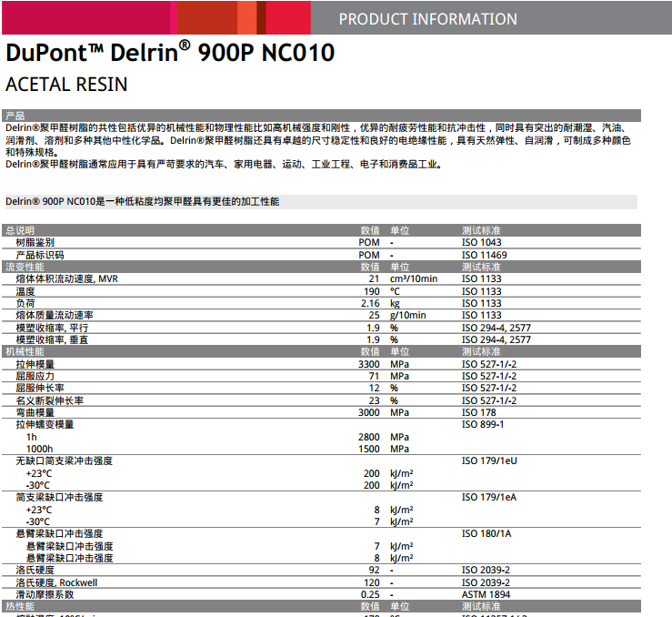Click the ISO 180/1A test standard

click(486, 534)
